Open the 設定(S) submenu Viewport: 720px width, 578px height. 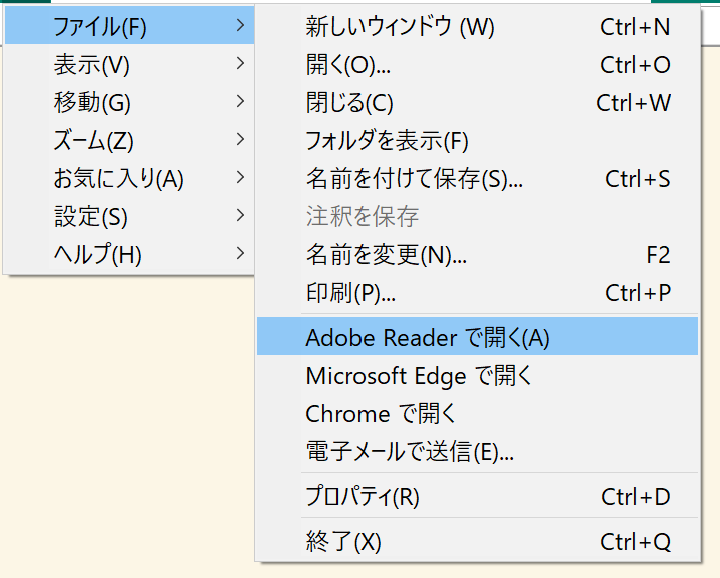(x=129, y=216)
